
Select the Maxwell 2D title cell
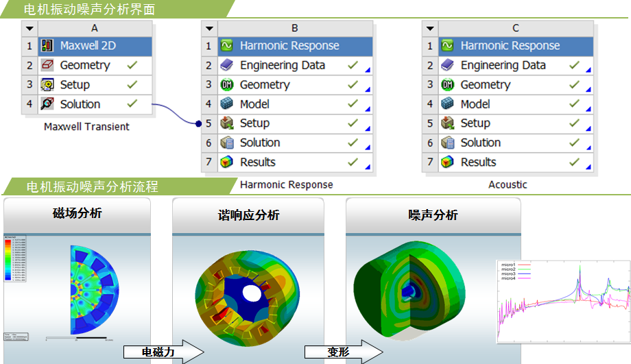[x=95, y=45]
